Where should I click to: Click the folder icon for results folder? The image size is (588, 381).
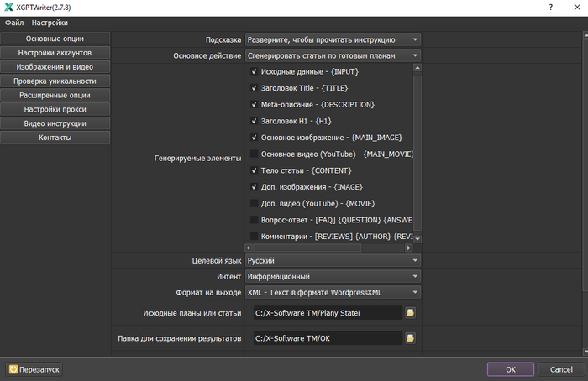coord(411,338)
